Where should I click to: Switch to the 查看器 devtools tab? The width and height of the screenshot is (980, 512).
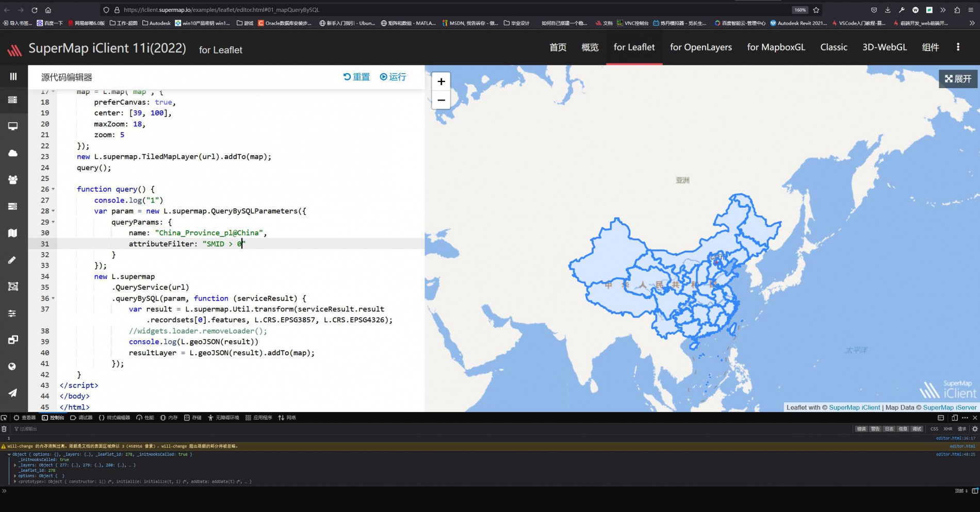pyautogui.click(x=25, y=418)
